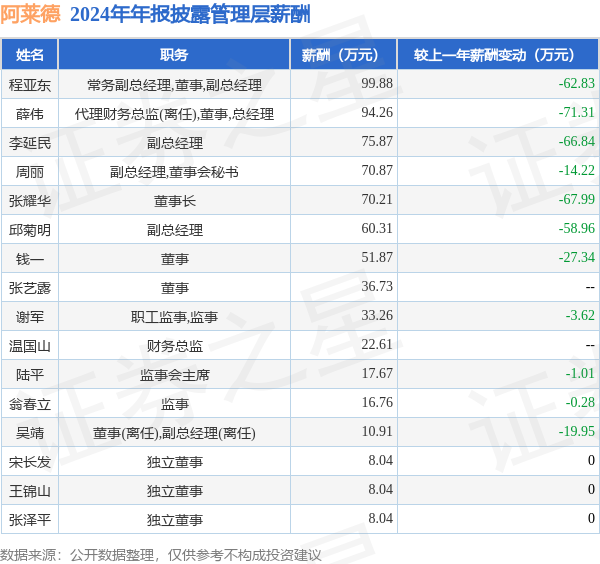The image size is (600, 564).
Task: Click salary value 36.73
Action: (x=377, y=286)
